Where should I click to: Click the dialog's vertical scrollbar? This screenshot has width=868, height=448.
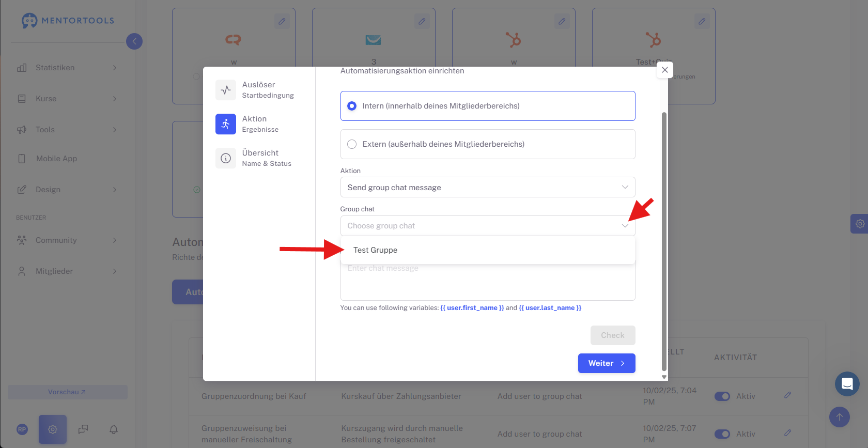click(664, 241)
